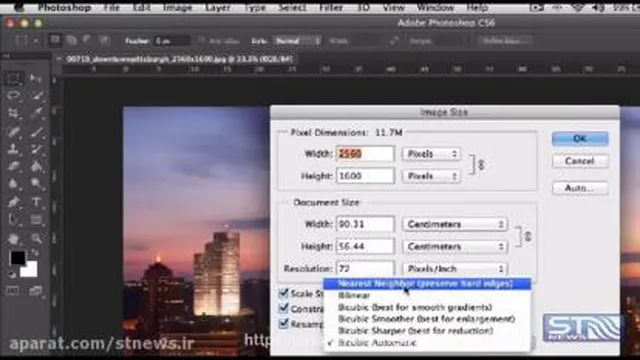
Task: Open pixel Width units dropdown
Action: [432, 154]
